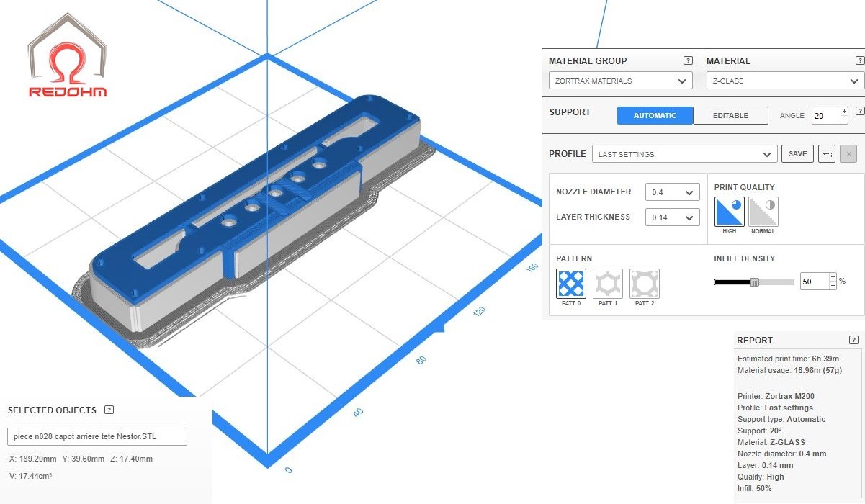Decrease support angle with minus stepper
Viewport: 865px width, 504px height.
[844, 120]
